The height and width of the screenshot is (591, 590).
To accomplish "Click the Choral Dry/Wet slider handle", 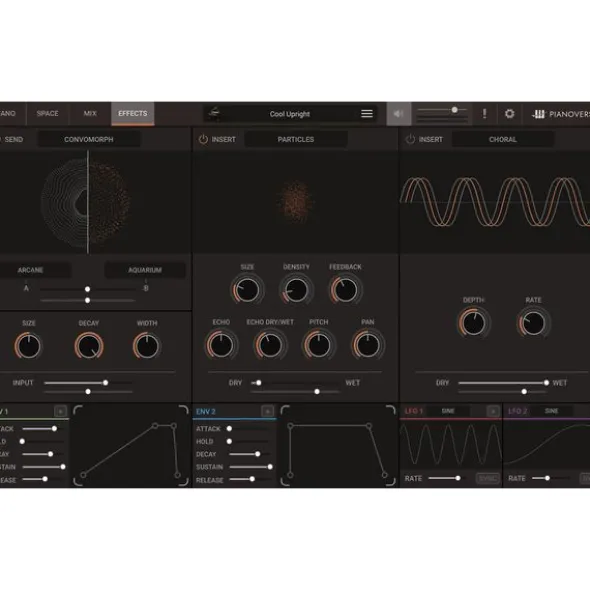I will [546, 383].
